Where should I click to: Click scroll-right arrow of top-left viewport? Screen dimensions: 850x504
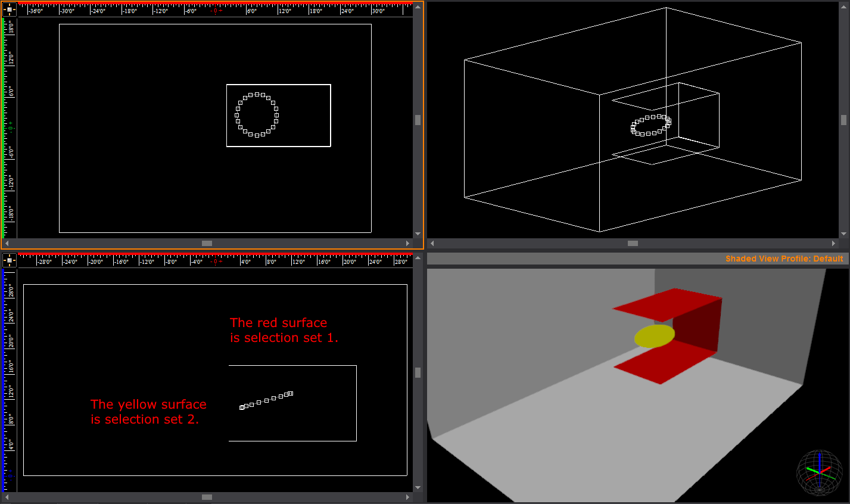pos(408,243)
